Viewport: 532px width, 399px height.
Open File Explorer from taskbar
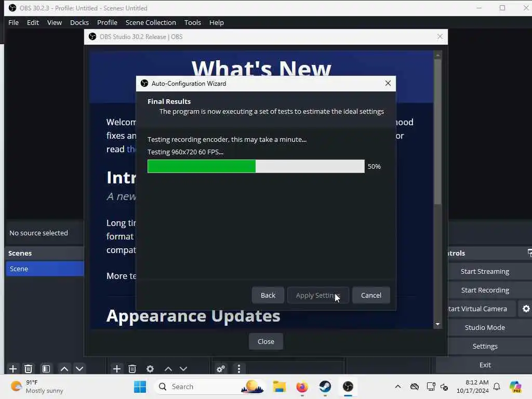click(x=279, y=387)
